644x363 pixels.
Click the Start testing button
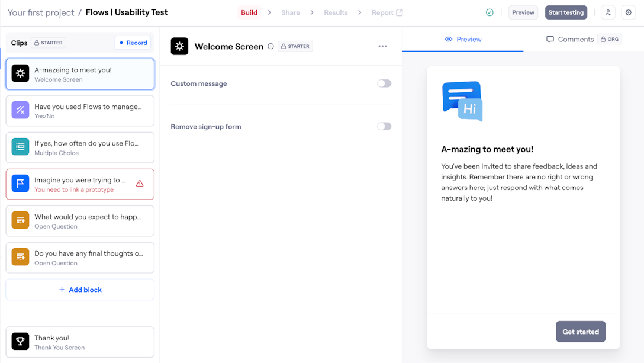(x=566, y=12)
